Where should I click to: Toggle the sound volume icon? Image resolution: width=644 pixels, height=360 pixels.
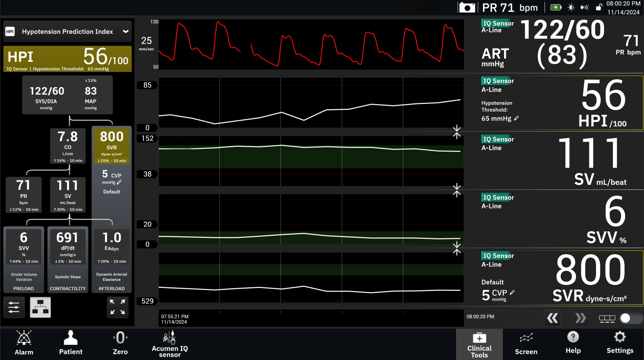[585, 8]
